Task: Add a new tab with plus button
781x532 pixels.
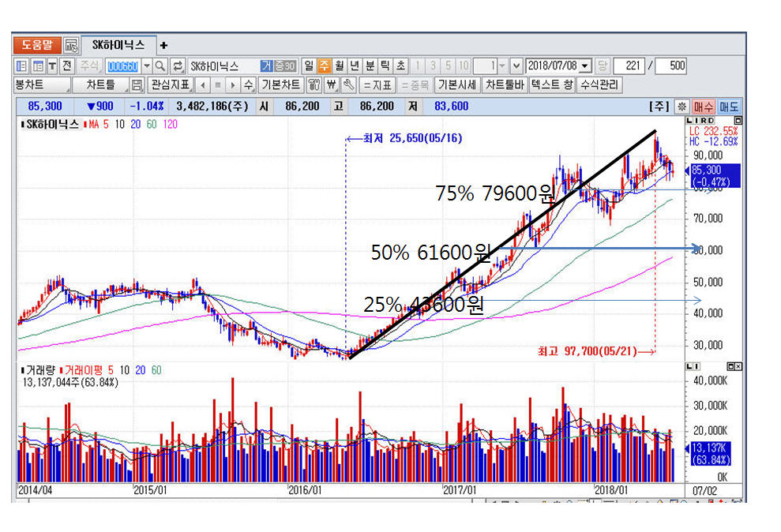Action: (x=163, y=45)
